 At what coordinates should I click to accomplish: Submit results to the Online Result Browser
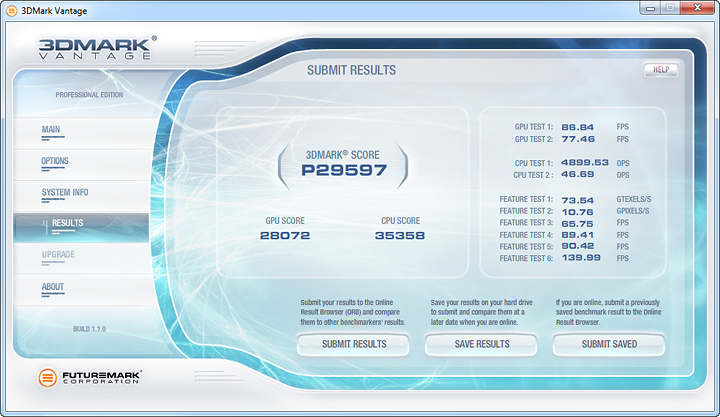point(354,344)
